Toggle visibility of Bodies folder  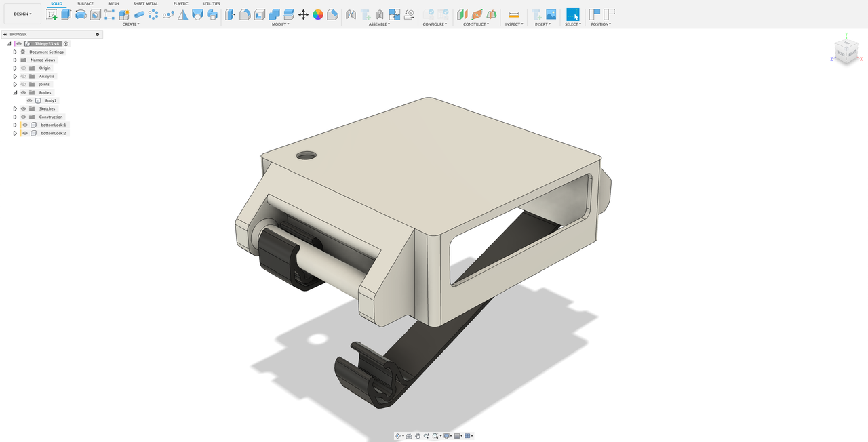[23, 92]
